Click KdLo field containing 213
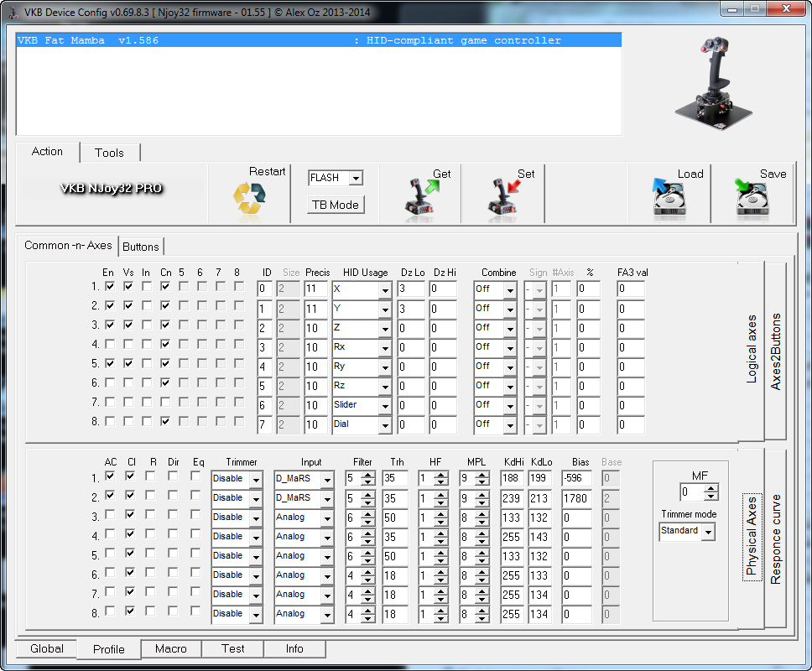The width and height of the screenshot is (812, 671). click(x=539, y=498)
